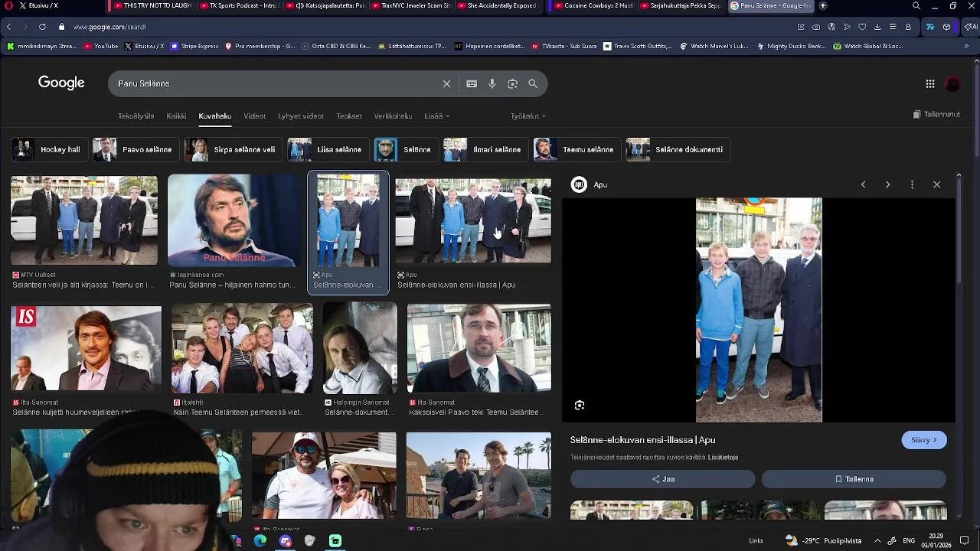This screenshot has width=980, height=551.
Task: Open the Kaksoisveli Paavo image result
Action: coord(479,348)
